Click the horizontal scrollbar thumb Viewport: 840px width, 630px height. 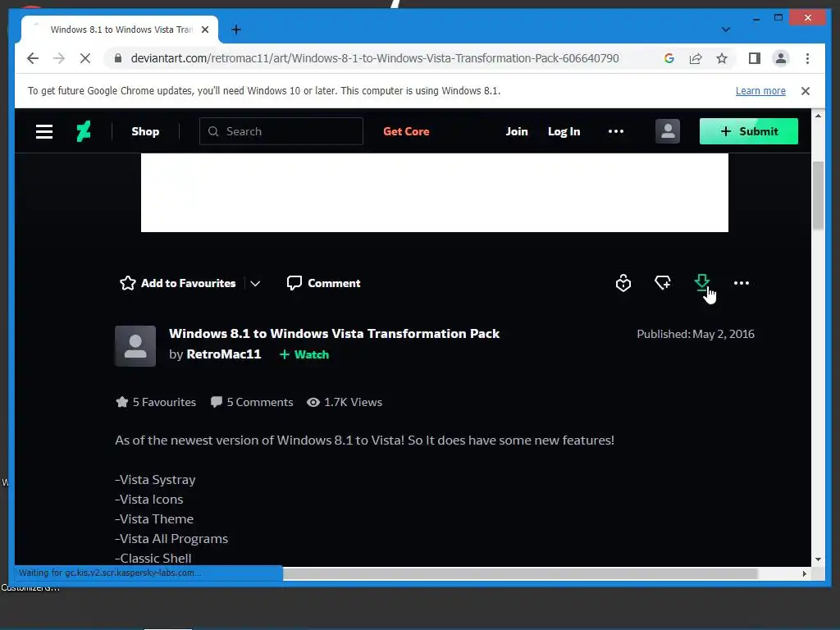click(519, 573)
